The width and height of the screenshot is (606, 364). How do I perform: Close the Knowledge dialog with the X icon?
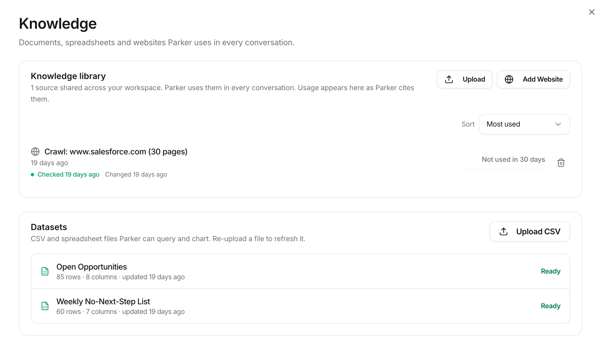pos(591,12)
